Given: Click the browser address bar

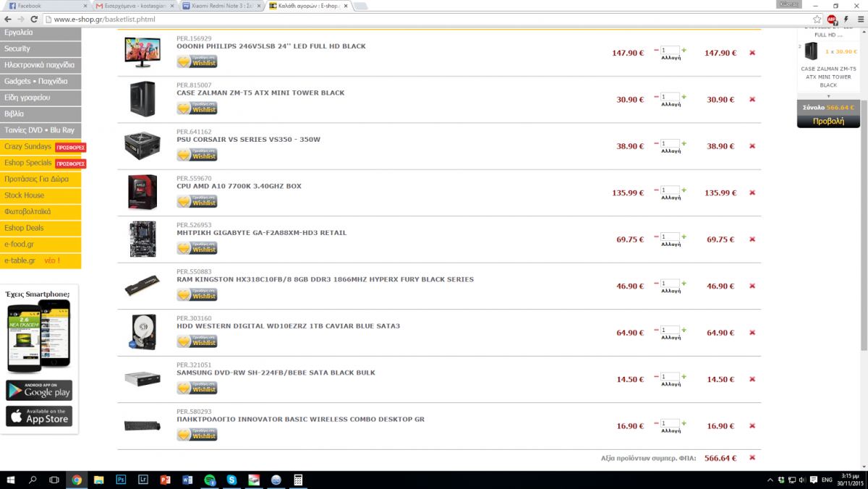Looking at the screenshot, I should click(x=428, y=19).
